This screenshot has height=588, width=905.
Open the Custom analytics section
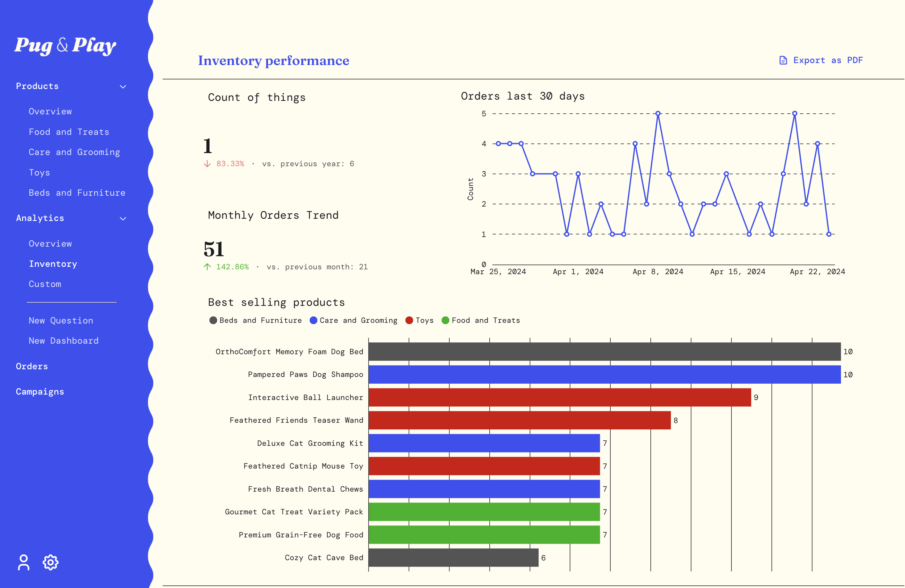click(44, 284)
